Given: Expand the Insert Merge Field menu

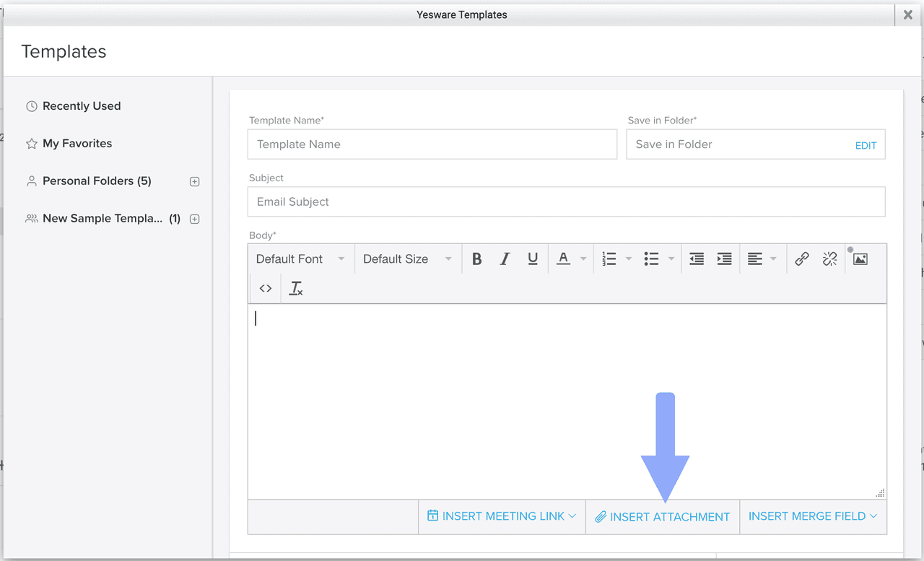Looking at the screenshot, I should pyautogui.click(x=812, y=516).
